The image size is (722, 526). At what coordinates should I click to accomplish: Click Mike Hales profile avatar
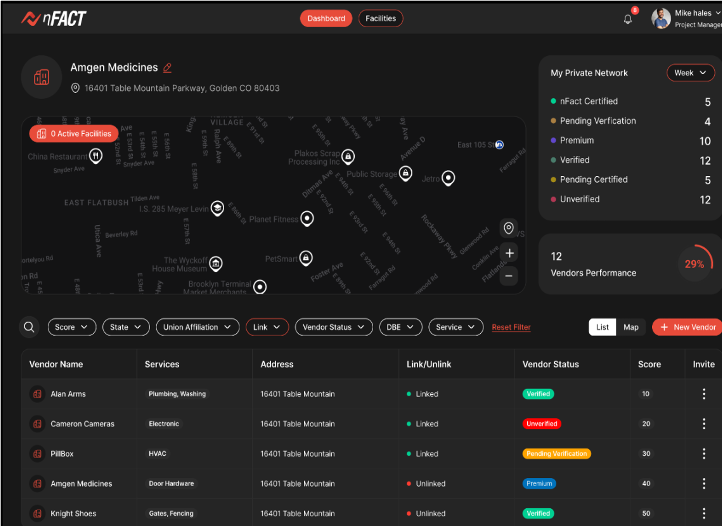(x=661, y=18)
